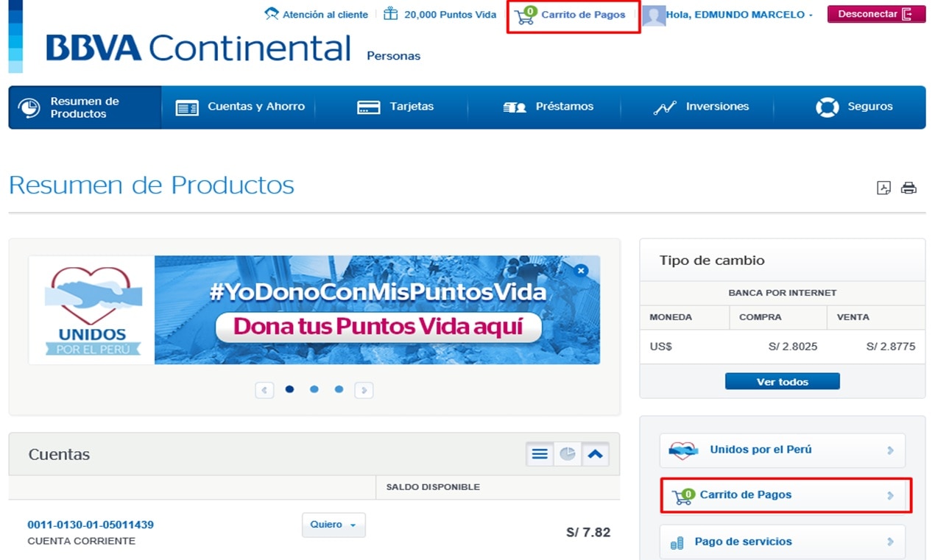Screen dimensions: 935x560
Task: Click the S/ 7.82 balance
Action: (588, 532)
